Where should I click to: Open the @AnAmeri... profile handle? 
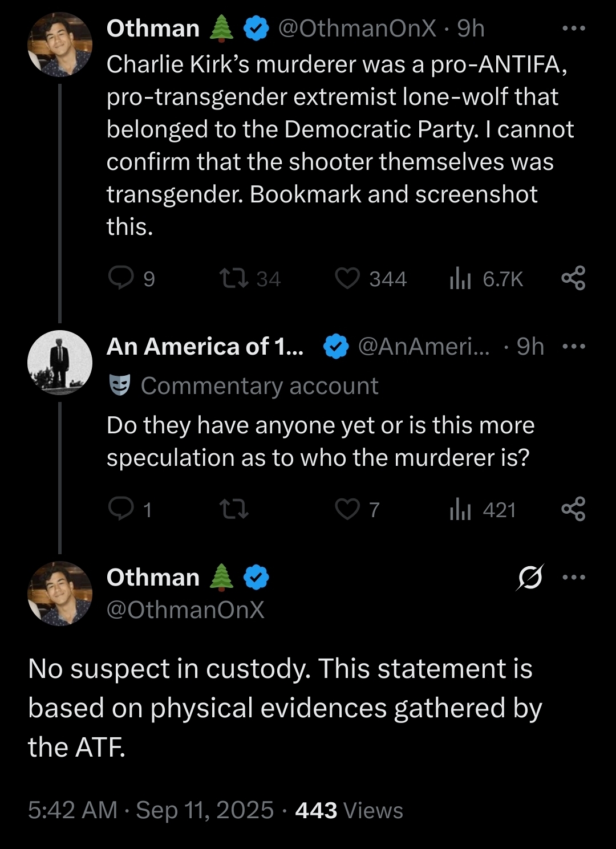(423, 347)
